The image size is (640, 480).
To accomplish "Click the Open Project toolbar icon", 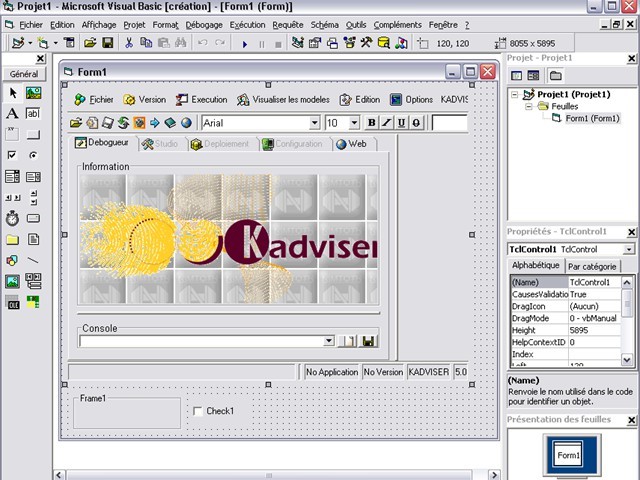I will coord(90,42).
